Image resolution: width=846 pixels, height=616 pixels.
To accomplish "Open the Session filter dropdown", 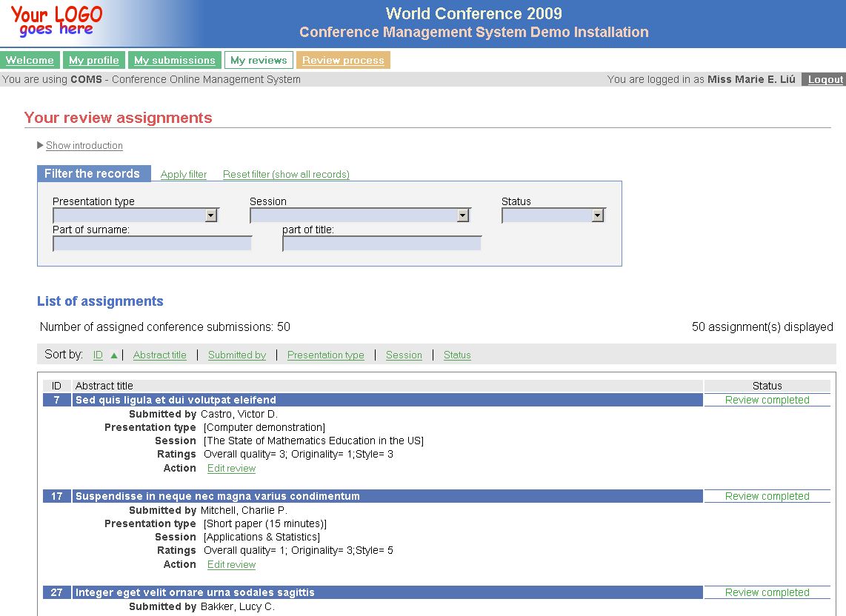I will click(360, 215).
